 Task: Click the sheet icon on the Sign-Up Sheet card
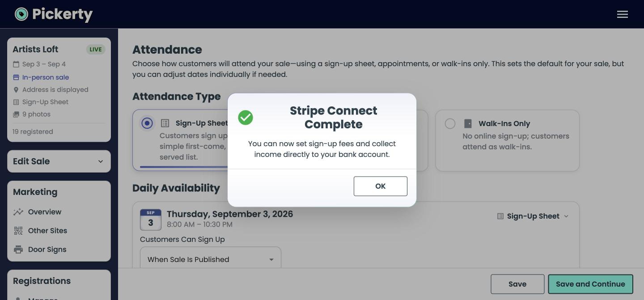165,123
